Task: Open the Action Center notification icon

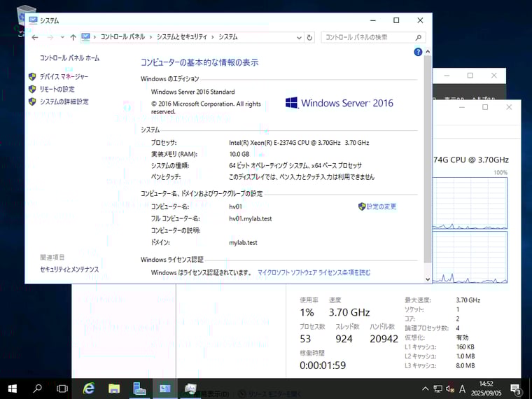Action: point(516,388)
